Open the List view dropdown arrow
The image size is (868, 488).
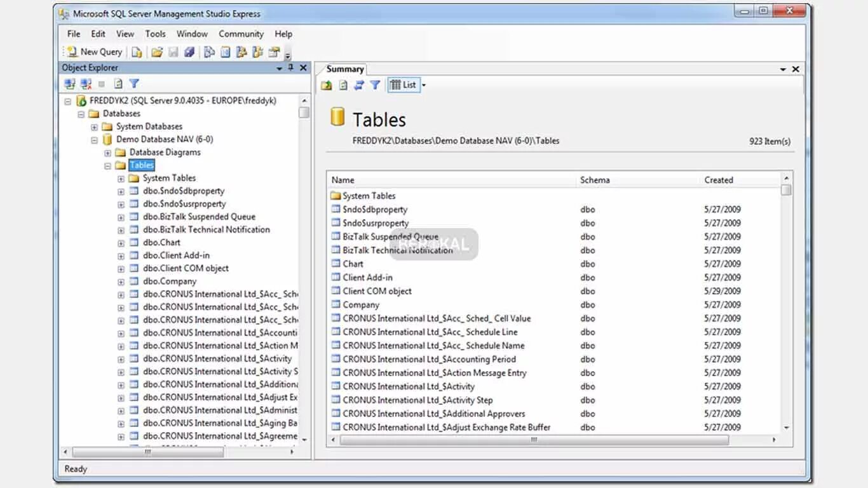(424, 85)
